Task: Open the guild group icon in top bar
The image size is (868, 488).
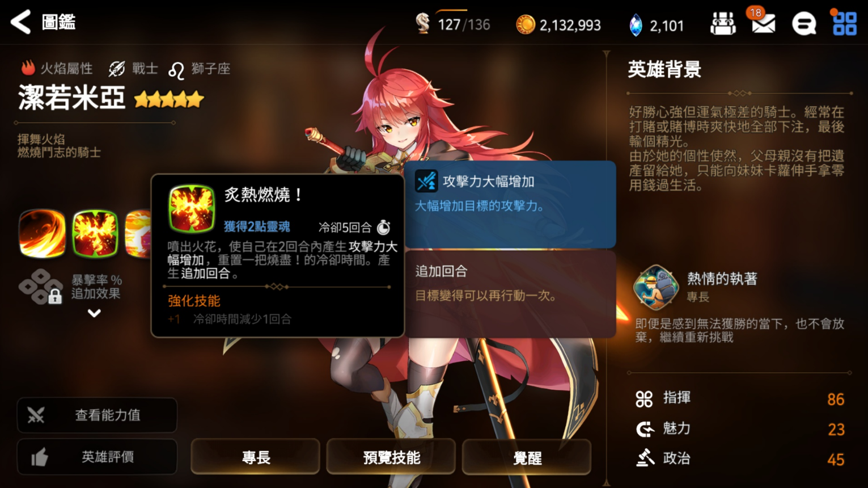Action: [723, 24]
